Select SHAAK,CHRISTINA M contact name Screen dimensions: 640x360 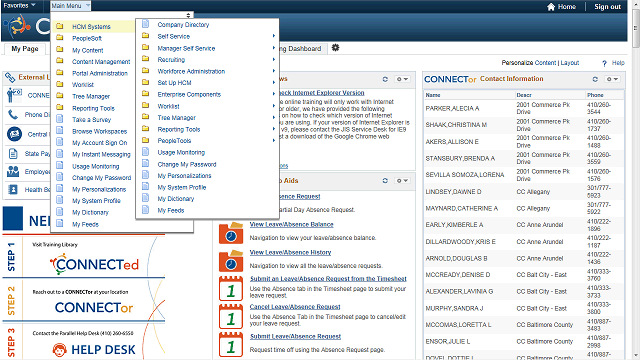[456, 125]
